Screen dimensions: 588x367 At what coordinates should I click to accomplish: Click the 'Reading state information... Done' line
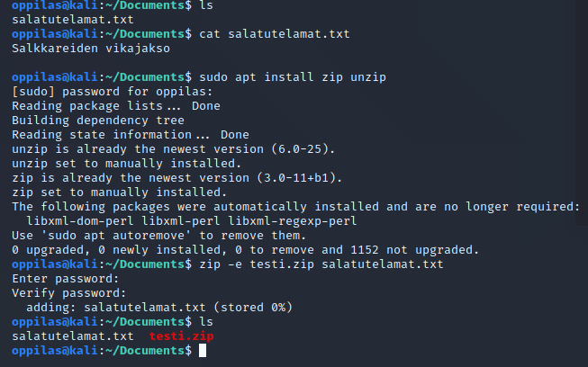[x=131, y=135]
